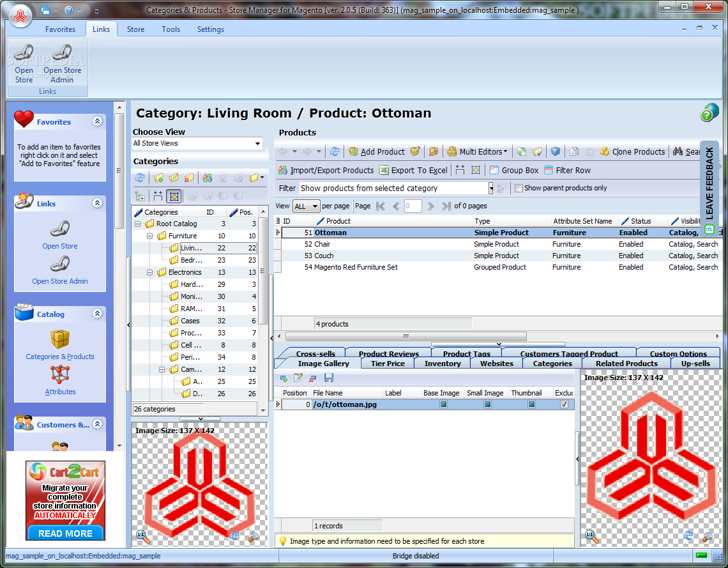Collapse the Catalog sidebar panel
728x568 pixels.
point(97,314)
